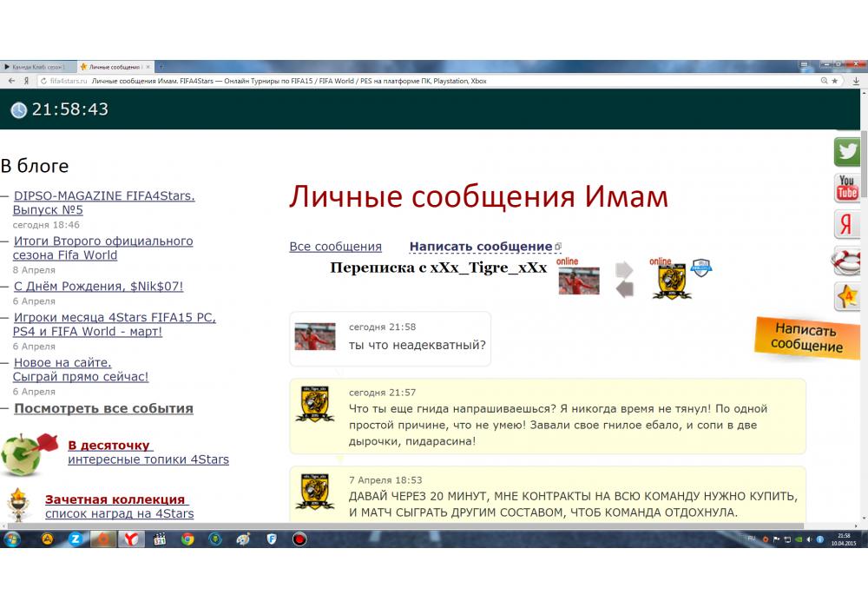The width and height of the screenshot is (868, 608).
Task: Open browser downloads arrow icon
Action: (x=857, y=81)
